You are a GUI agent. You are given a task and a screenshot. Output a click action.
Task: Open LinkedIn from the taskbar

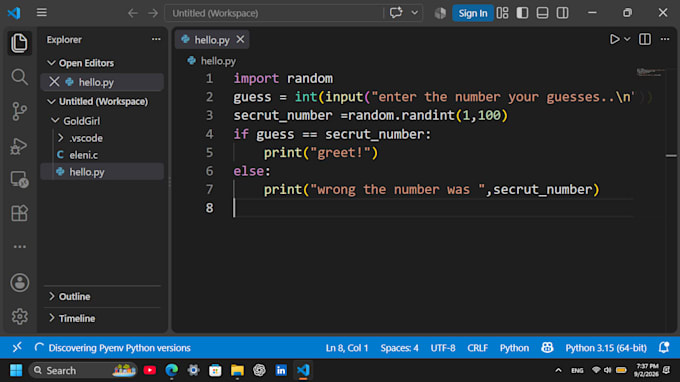(281, 370)
